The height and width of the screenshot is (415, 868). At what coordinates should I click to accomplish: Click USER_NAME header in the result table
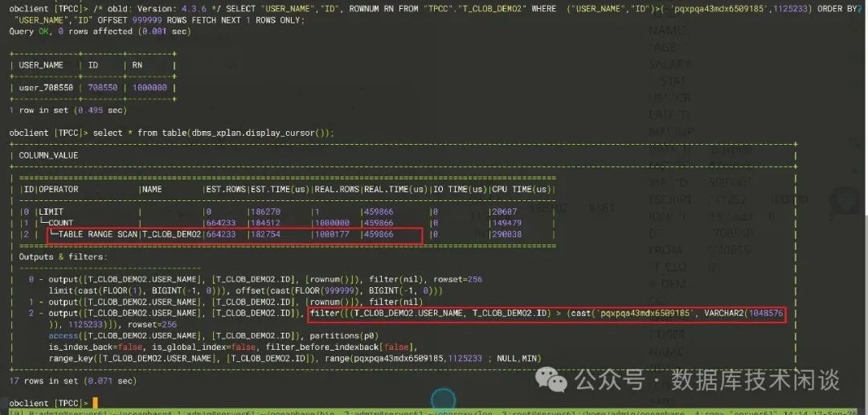(42, 65)
